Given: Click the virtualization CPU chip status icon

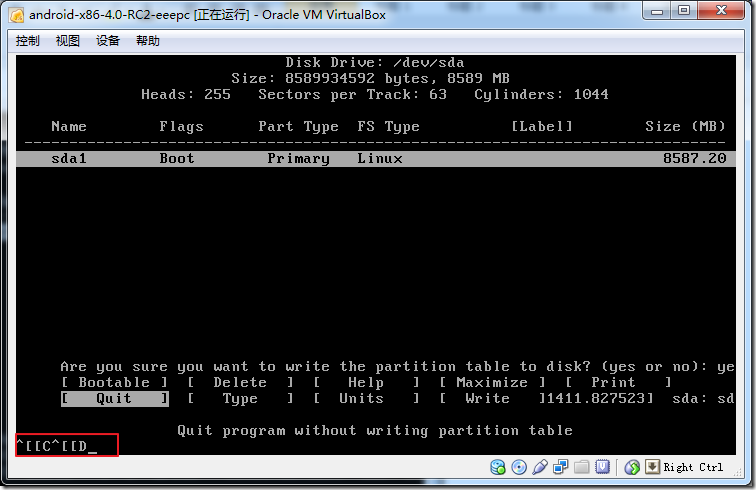Looking at the screenshot, I should click(x=603, y=467).
